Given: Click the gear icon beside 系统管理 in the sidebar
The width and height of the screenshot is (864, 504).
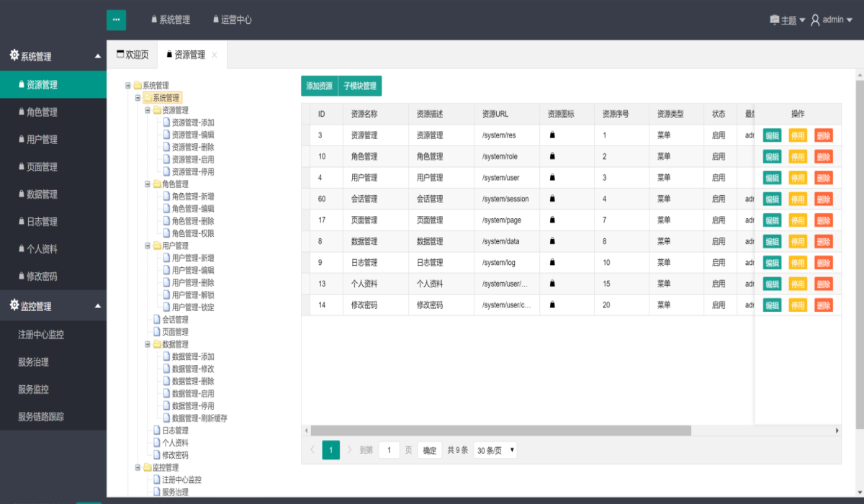Looking at the screenshot, I should tap(14, 55).
